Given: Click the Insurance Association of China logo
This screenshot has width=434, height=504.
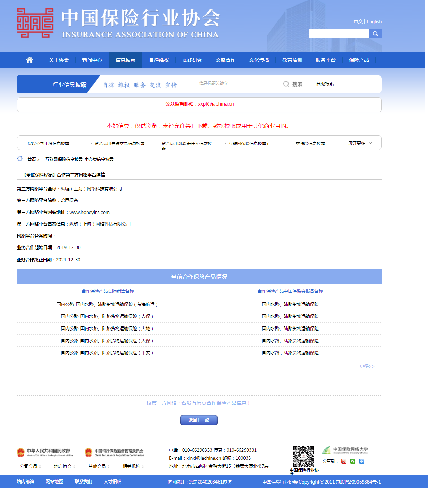Looking at the screenshot, I should point(118,23).
